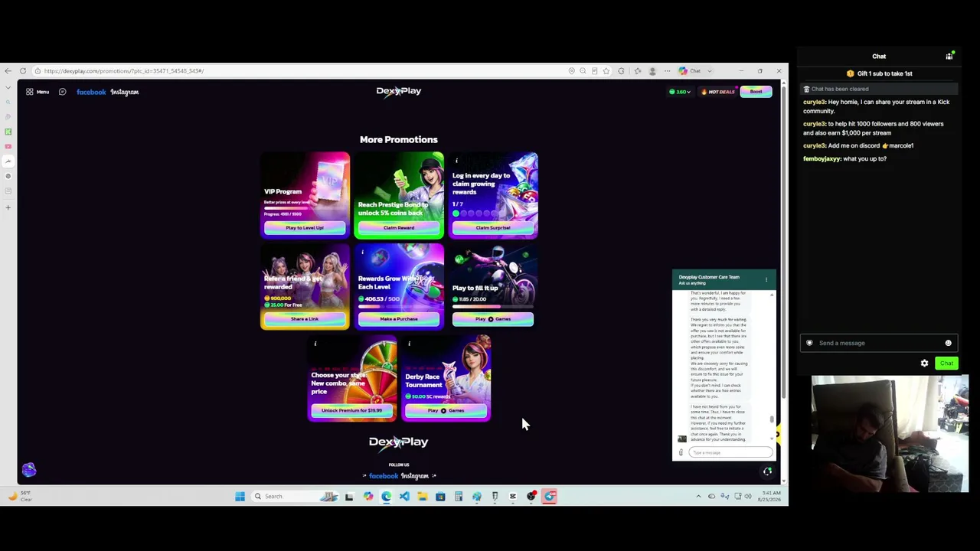Viewport: 980px width, 551px height.
Task: Open the chat leaderboard icon at top
Action: click(x=949, y=56)
